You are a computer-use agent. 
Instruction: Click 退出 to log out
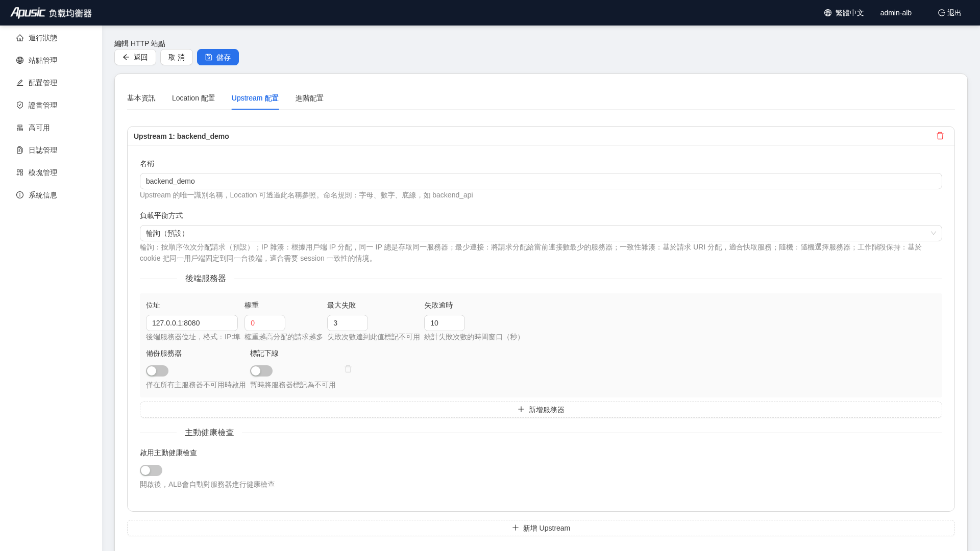[x=950, y=13]
